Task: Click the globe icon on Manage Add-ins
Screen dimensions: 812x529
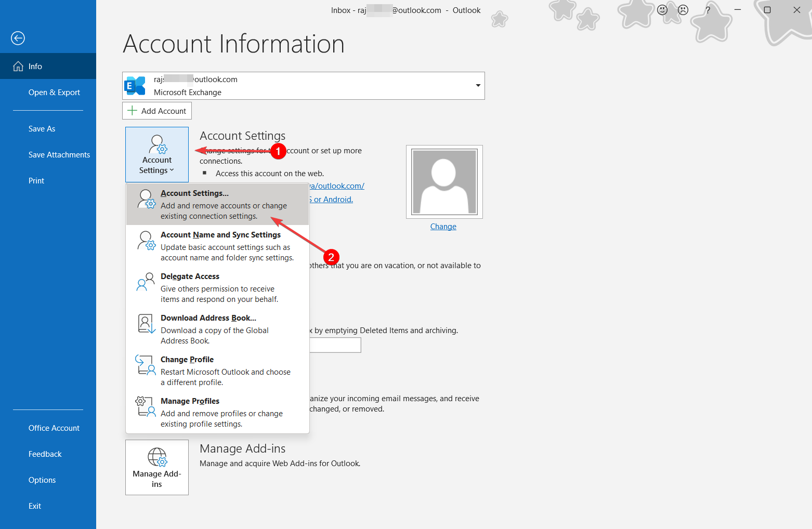Action: [157, 457]
